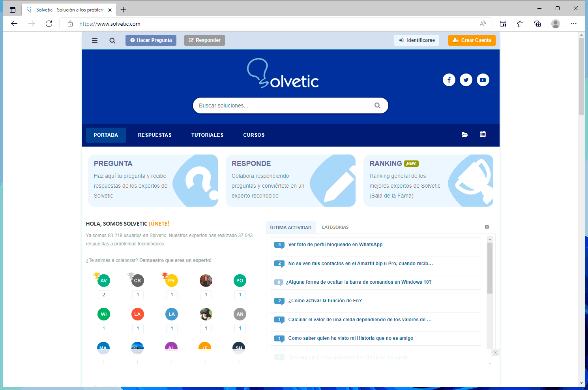Screen dimensions: 588x390
Task: Go back with browser back arrow
Action: coord(14,24)
